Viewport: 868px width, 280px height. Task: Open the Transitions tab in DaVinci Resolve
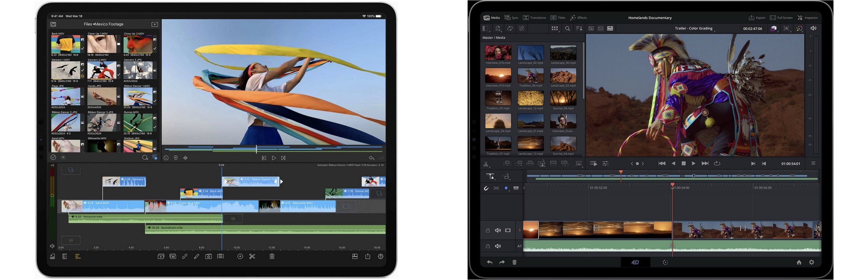click(534, 18)
